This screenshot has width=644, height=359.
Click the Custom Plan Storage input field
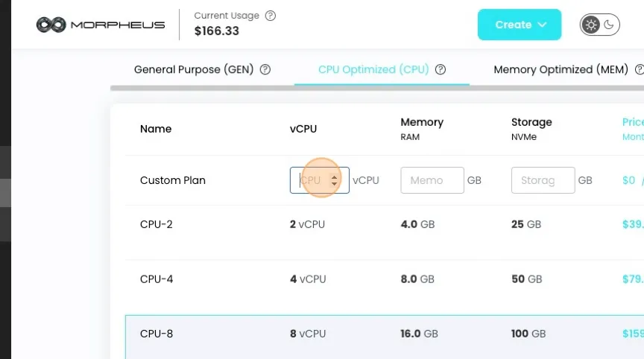543,180
